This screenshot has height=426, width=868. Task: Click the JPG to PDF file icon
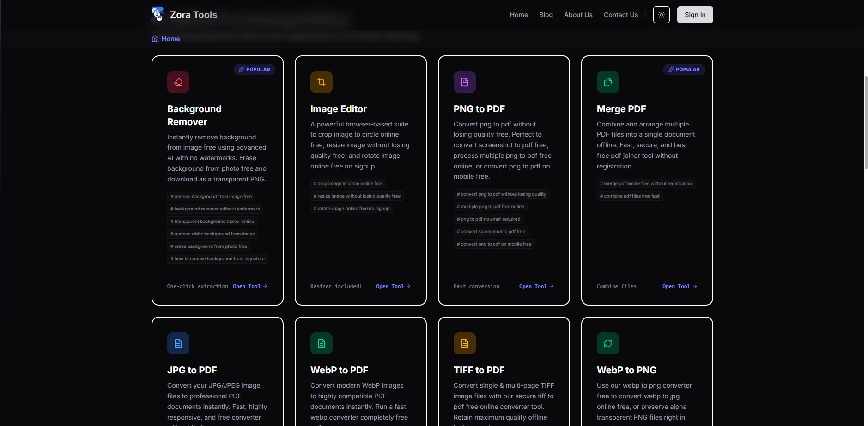[178, 343]
